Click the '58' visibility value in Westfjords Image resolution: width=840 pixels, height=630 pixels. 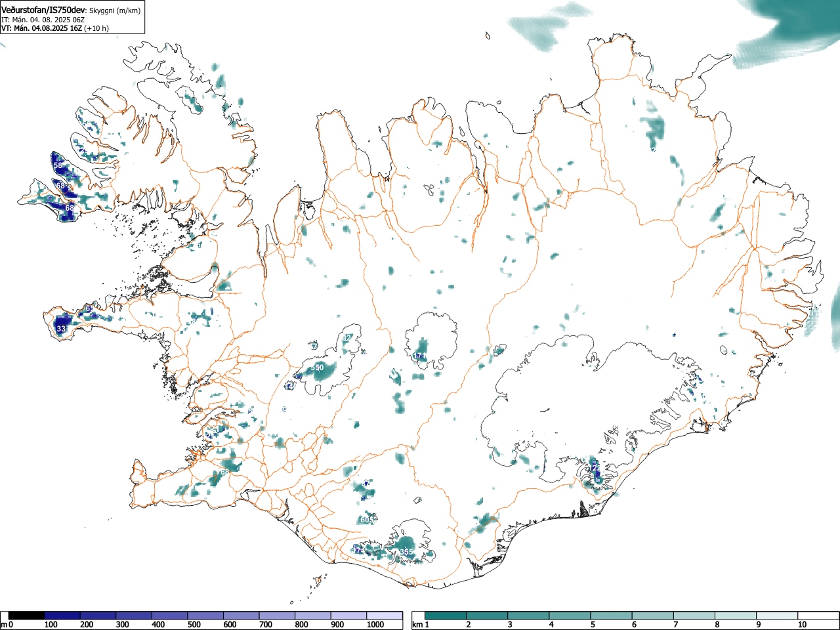tap(58, 165)
